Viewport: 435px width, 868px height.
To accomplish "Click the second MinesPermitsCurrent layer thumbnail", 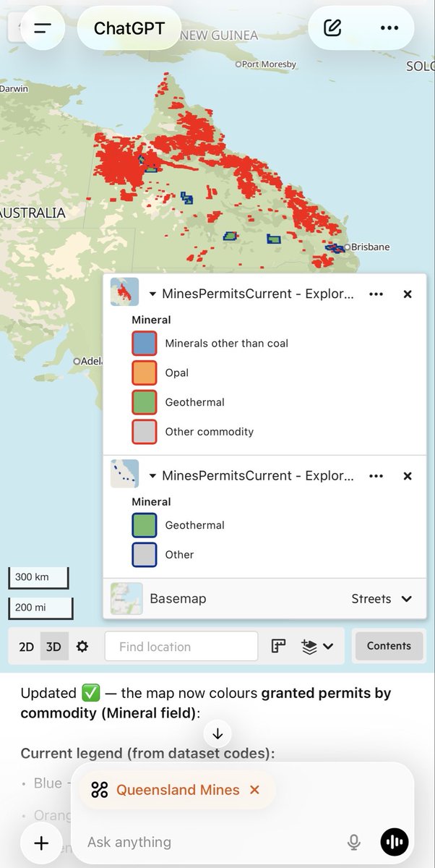I will [x=124, y=474].
